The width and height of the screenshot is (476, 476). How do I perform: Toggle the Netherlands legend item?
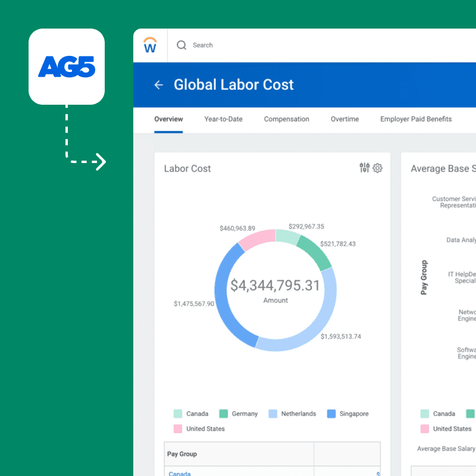point(292,414)
